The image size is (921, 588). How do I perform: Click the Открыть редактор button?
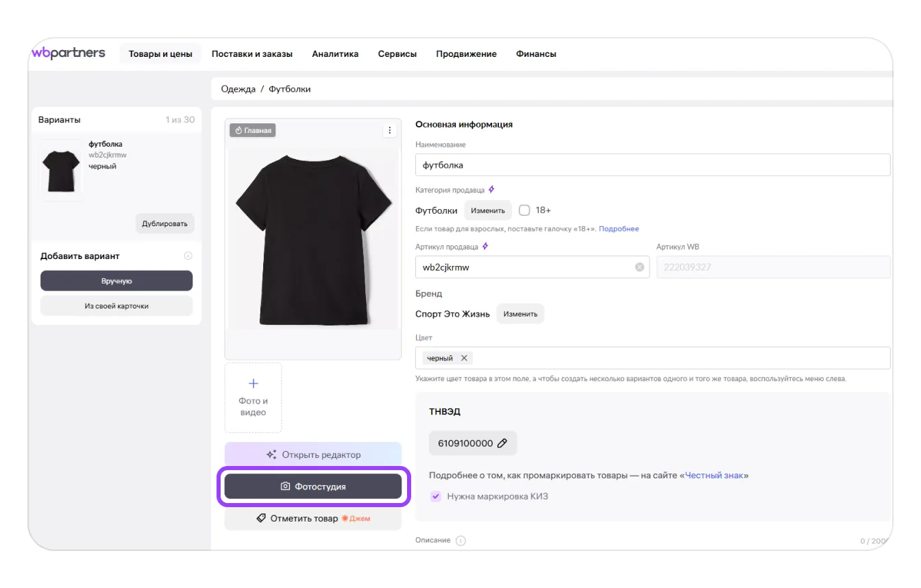click(313, 454)
